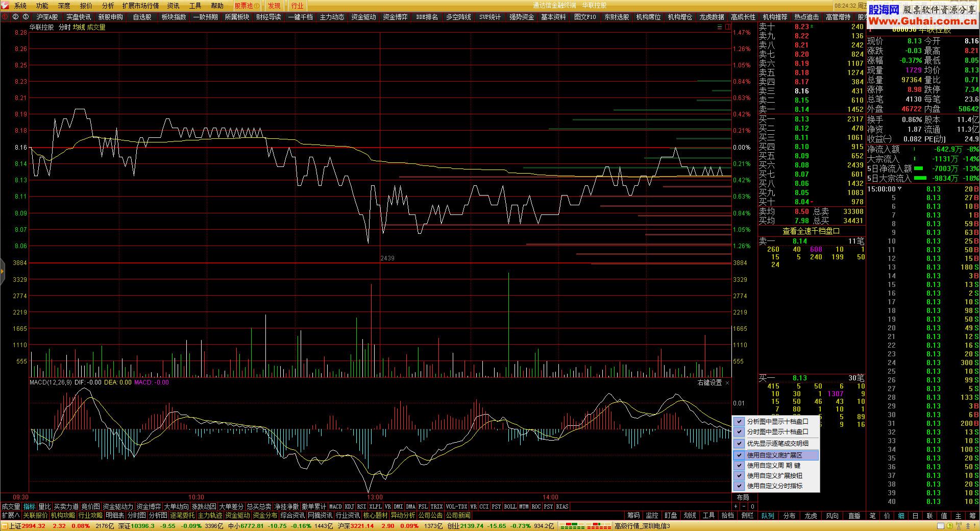Expand the 15:00:00 time dropdown in tick list

point(900,189)
